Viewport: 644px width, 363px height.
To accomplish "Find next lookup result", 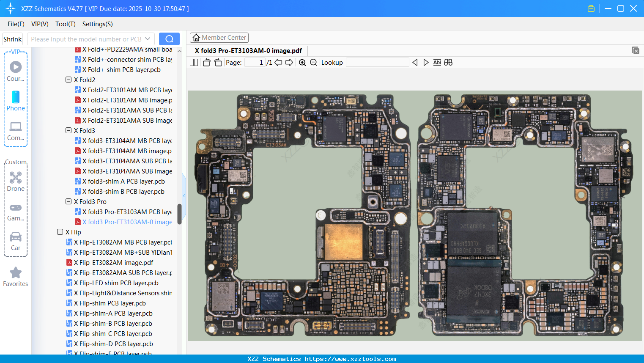I will pyautogui.click(x=426, y=63).
